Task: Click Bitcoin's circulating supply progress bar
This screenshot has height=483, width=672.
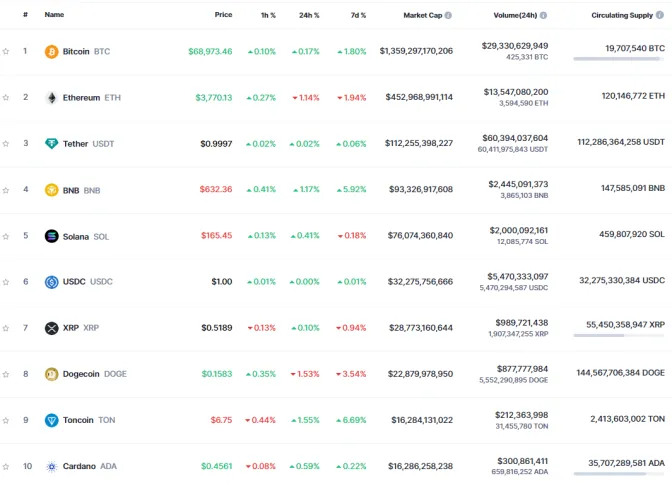Action: [x=618, y=59]
